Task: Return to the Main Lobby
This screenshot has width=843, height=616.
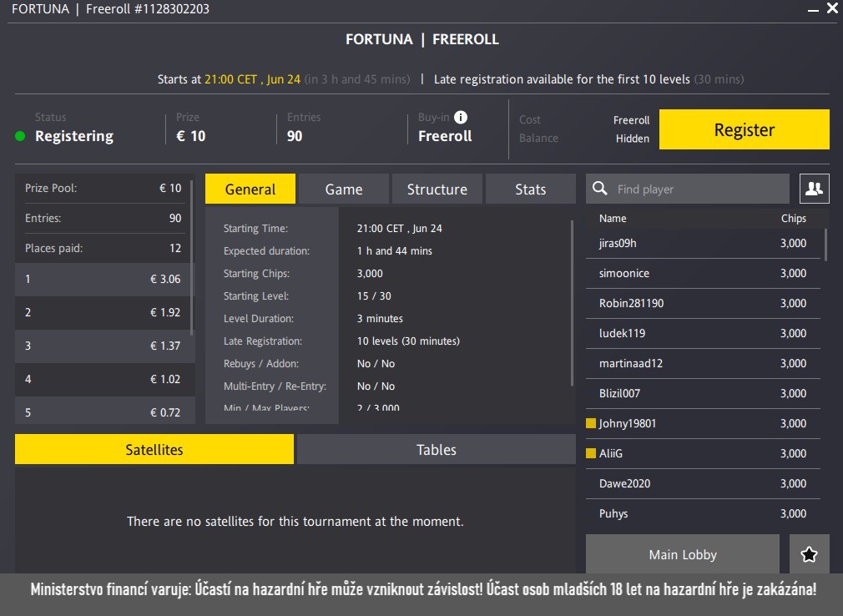Action: point(682,553)
